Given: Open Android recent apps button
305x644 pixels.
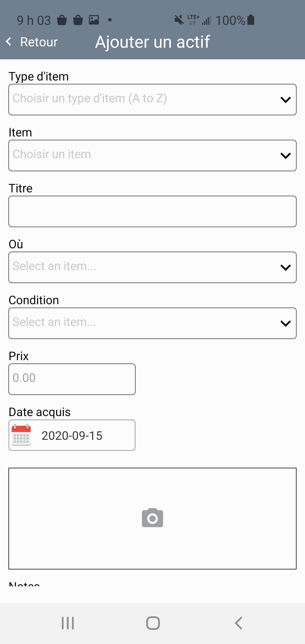Looking at the screenshot, I should pos(68,623).
